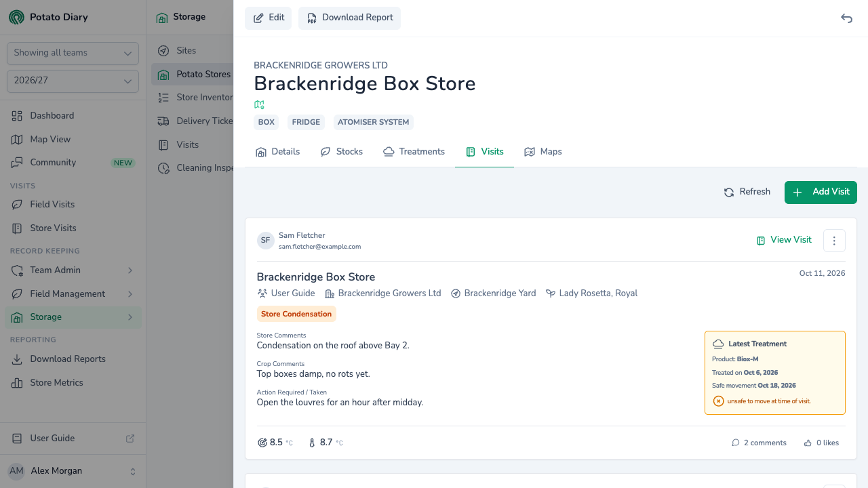The image size is (868, 488).
Task: Click the Refresh circular arrows icon
Action: (x=729, y=192)
